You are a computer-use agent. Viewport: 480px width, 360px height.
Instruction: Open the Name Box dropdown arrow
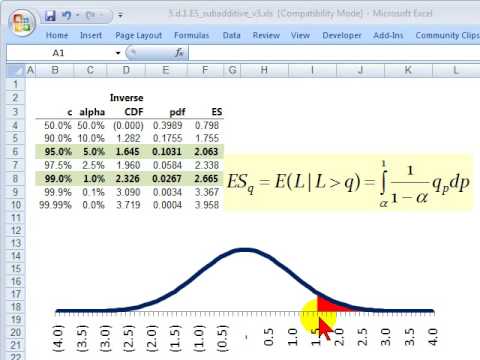tap(118, 53)
